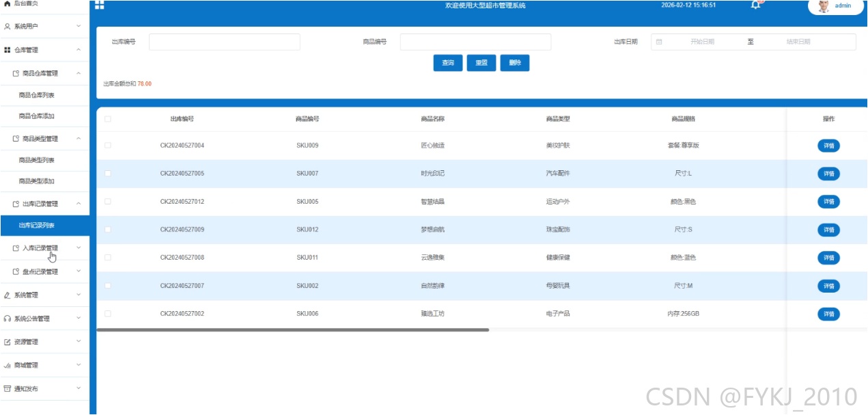The image size is (868, 415).
Task: Open the notification bell
Action: (x=755, y=5)
